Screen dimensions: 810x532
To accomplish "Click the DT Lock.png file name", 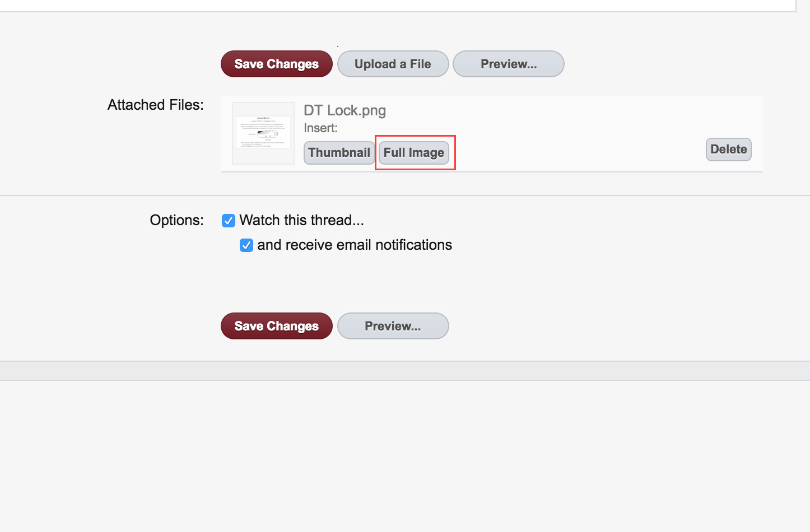I will pyautogui.click(x=345, y=110).
